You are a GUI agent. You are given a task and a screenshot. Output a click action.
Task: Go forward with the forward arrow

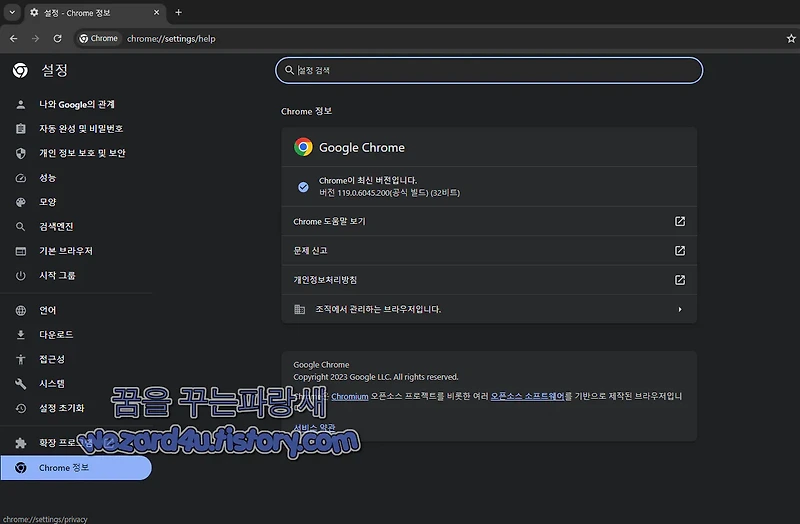tap(35, 39)
